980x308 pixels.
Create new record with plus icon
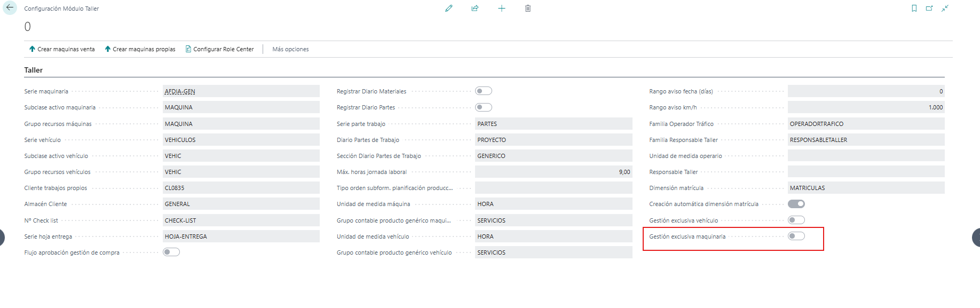pyautogui.click(x=502, y=9)
